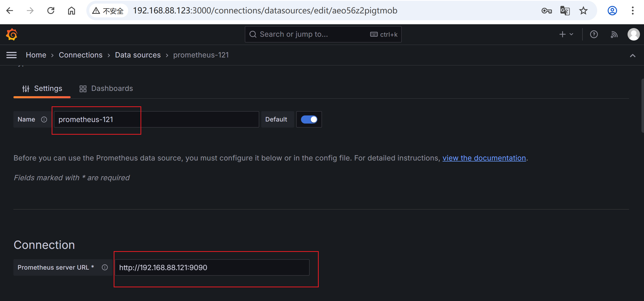This screenshot has width=644, height=301.
Task: Go back in browser history
Action: (x=10, y=11)
